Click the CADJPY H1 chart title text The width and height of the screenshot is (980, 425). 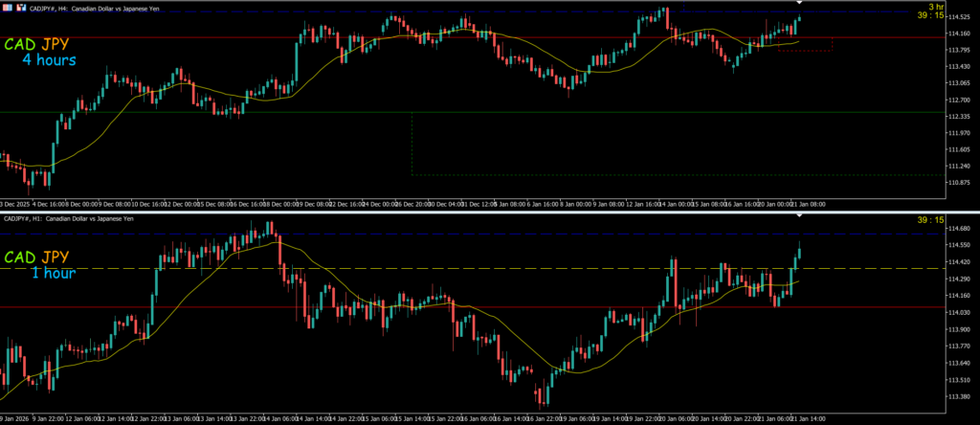pos(69,218)
